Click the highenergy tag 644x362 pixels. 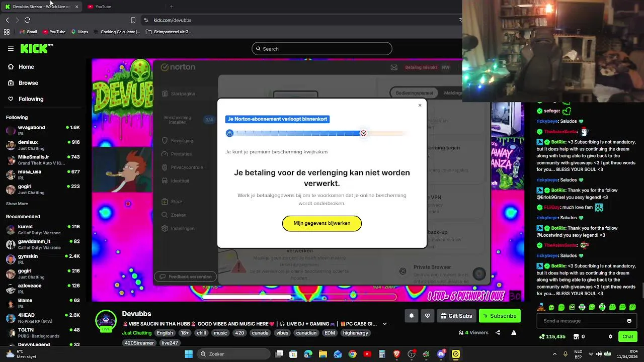(x=356, y=333)
